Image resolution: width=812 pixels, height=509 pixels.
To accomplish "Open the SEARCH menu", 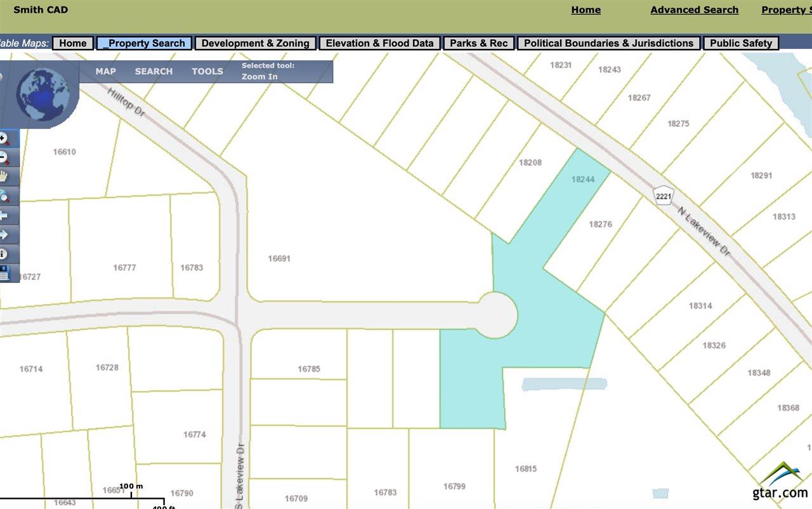I will pos(154,71).
